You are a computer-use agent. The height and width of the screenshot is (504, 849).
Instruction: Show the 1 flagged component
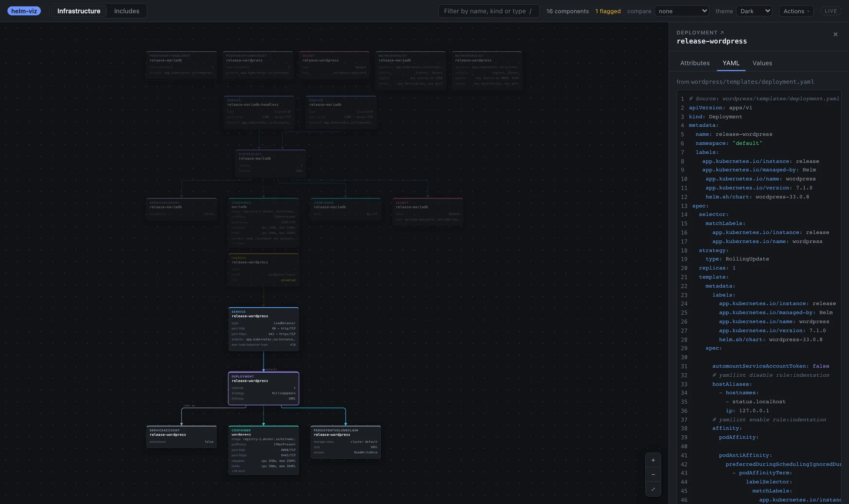pos(608,11)
